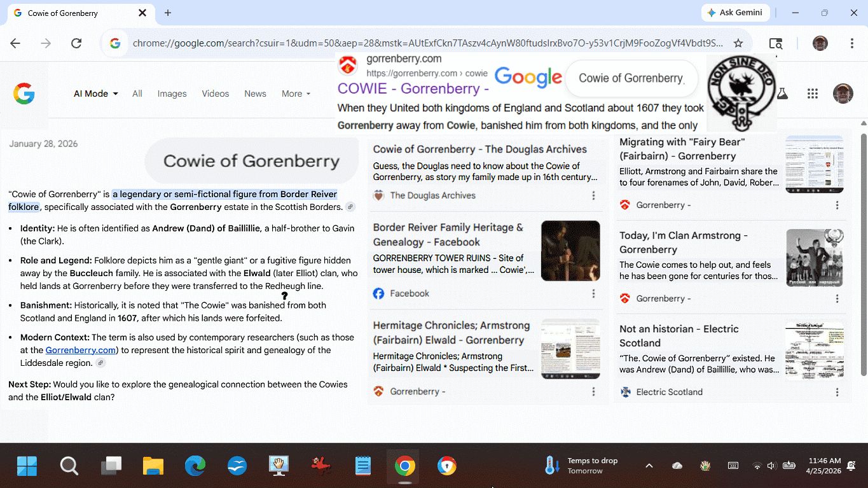Open the Gorrenberry.com hyperlink
The height and width of the screenshot is (488, 868).
[x=80, y=350]
